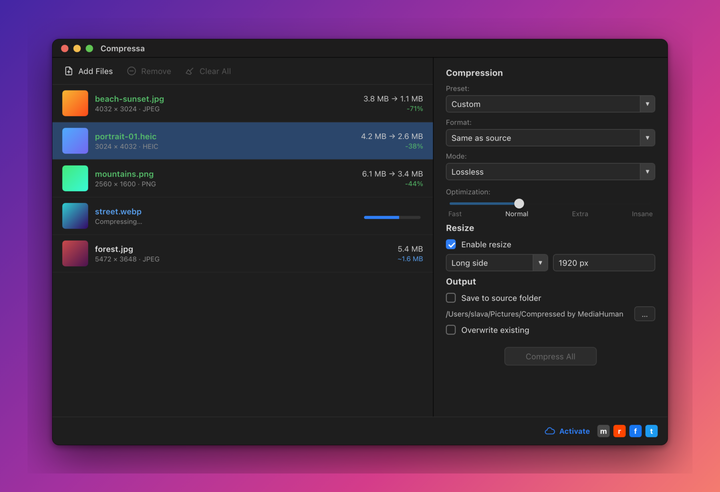Click the Mode dropdown arrow
Image resolution: width=720 pixels, height=492 pixels.
pos(647,172)
